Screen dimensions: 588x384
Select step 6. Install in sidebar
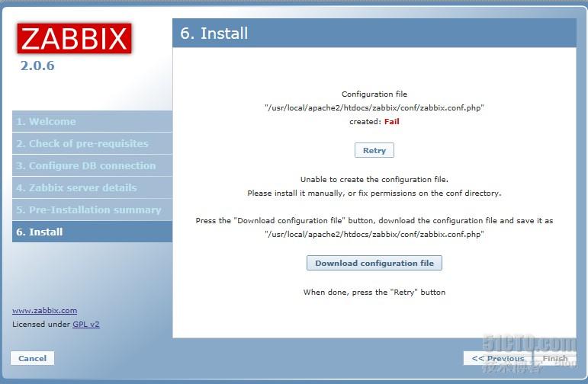pyautogui.click(x=92, y=232)
